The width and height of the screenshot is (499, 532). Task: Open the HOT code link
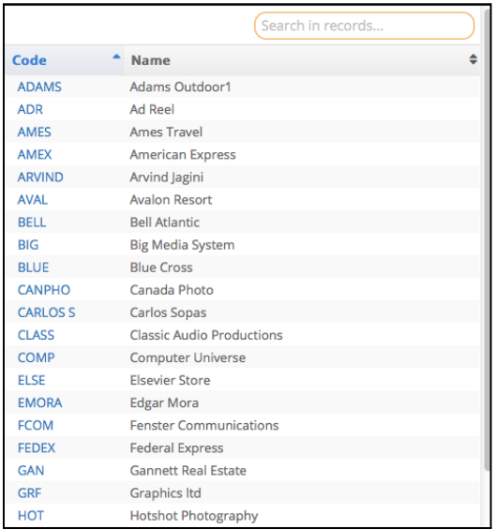[x=31, y=516]
